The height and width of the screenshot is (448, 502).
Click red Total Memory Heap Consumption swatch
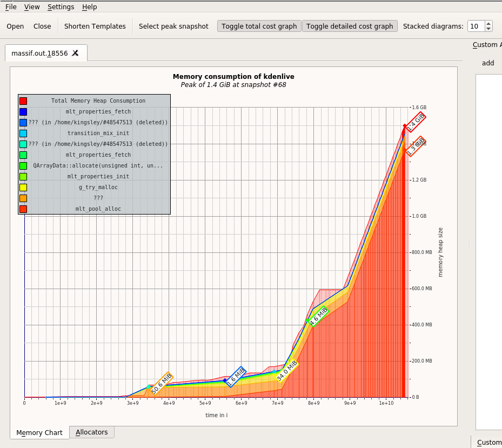click(x=23, y=101)
